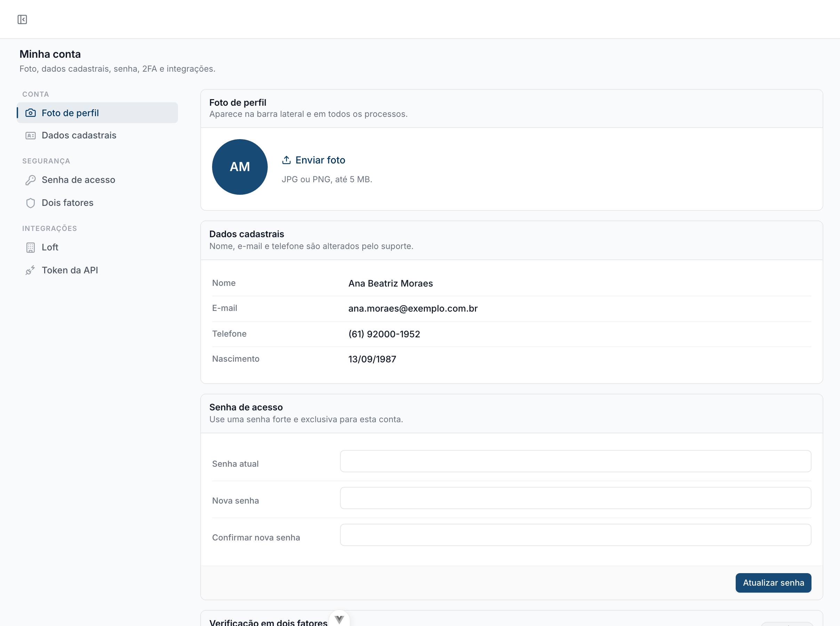Click the camera icon for Foto de perfil
Viewport: 840px width, 626px height.
pos(31,113)
